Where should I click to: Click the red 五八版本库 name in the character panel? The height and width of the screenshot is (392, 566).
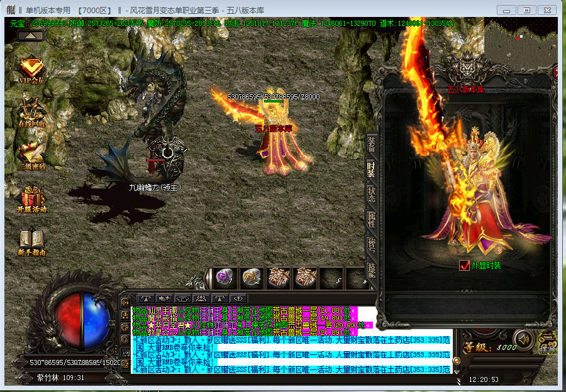point(465,89)
